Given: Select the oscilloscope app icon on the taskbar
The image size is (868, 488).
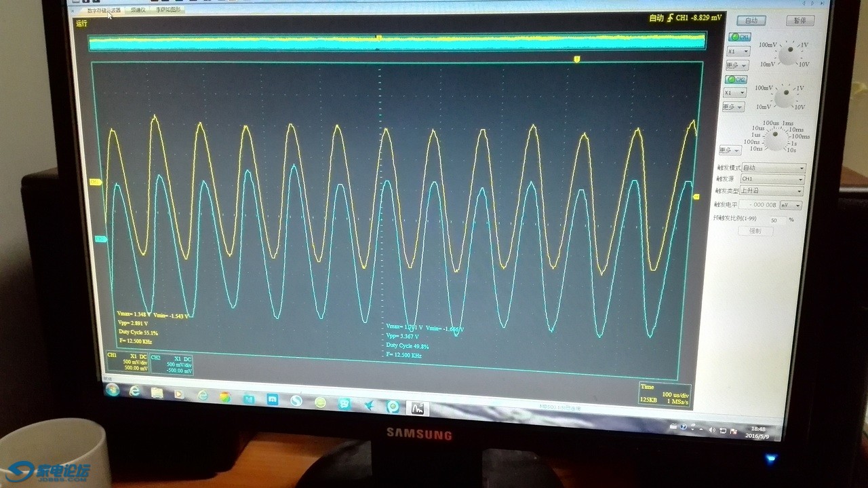Looking at the screenshot, I should point(418,409).
